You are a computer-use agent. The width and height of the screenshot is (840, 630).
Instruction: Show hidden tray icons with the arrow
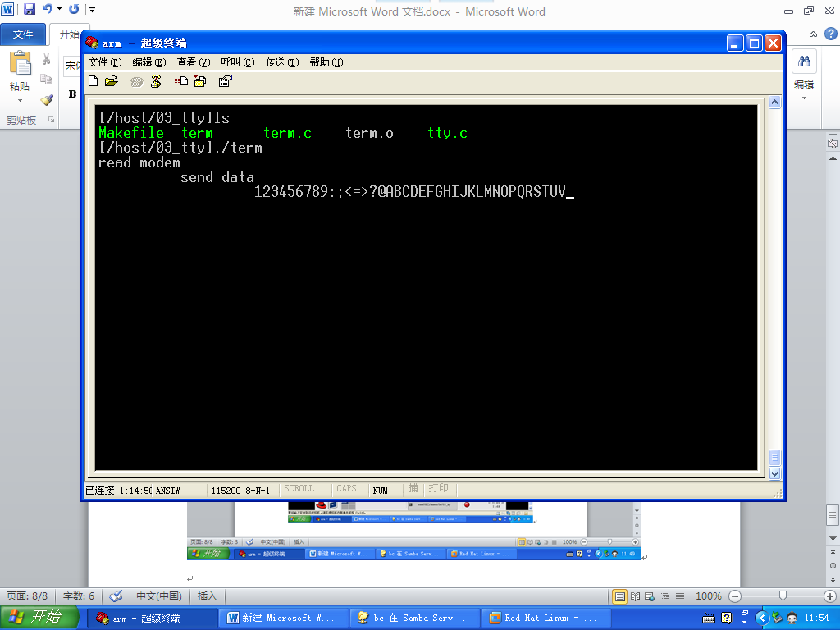[762, 618]
